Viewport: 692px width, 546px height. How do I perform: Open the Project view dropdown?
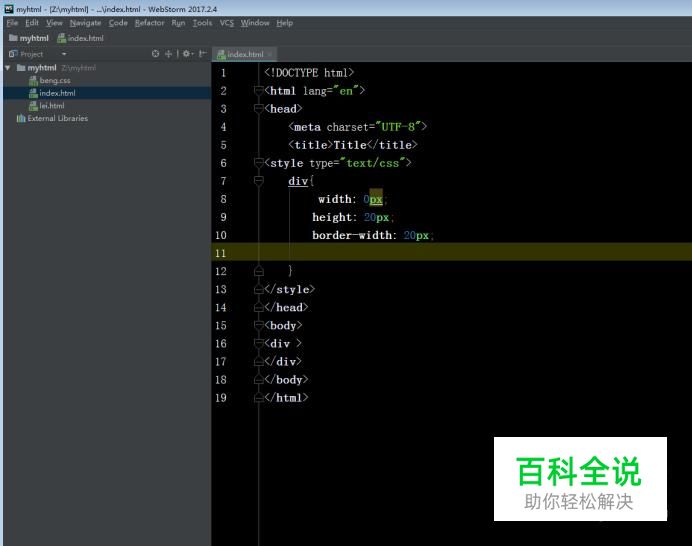point(64,54)
